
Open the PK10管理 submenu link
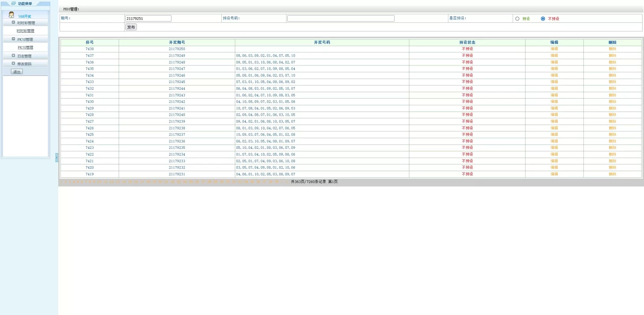point(25,47)
